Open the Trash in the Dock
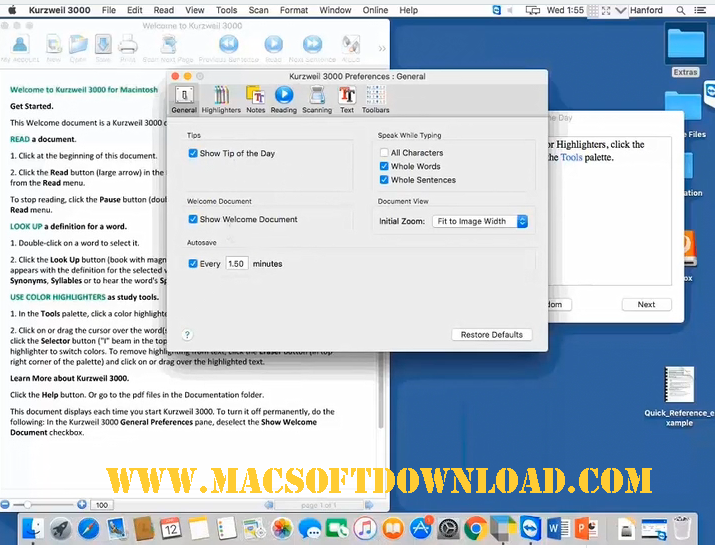 (x=682, y=529)
